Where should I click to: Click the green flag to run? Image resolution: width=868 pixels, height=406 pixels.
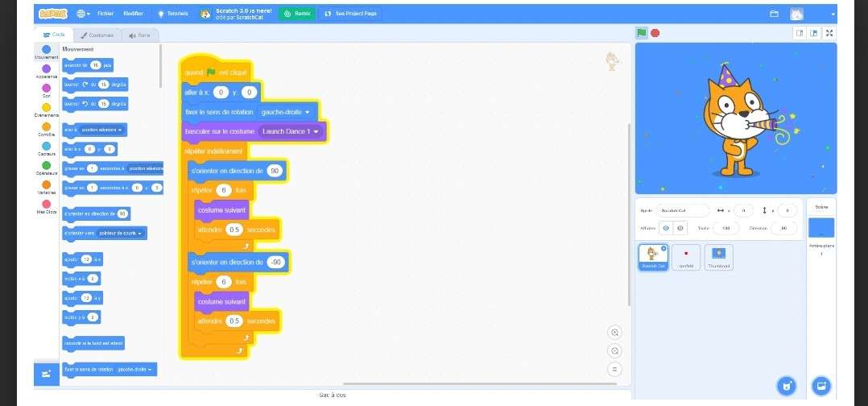(641, 33)
